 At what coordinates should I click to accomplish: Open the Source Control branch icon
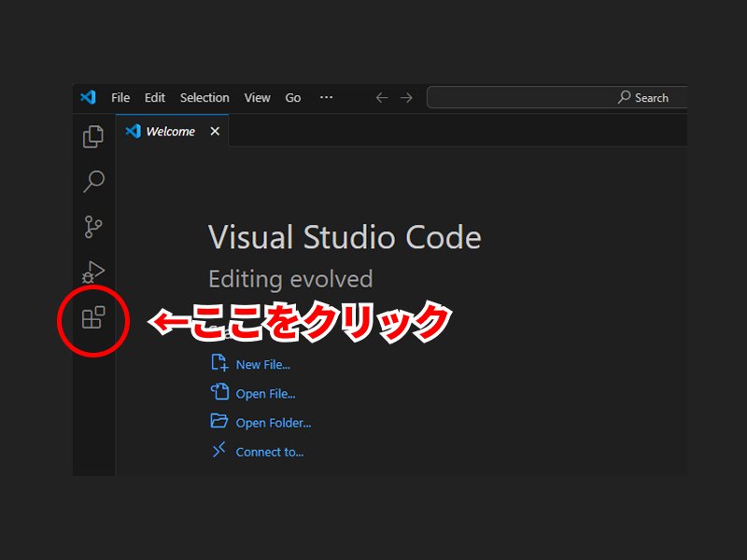[92, 226]
